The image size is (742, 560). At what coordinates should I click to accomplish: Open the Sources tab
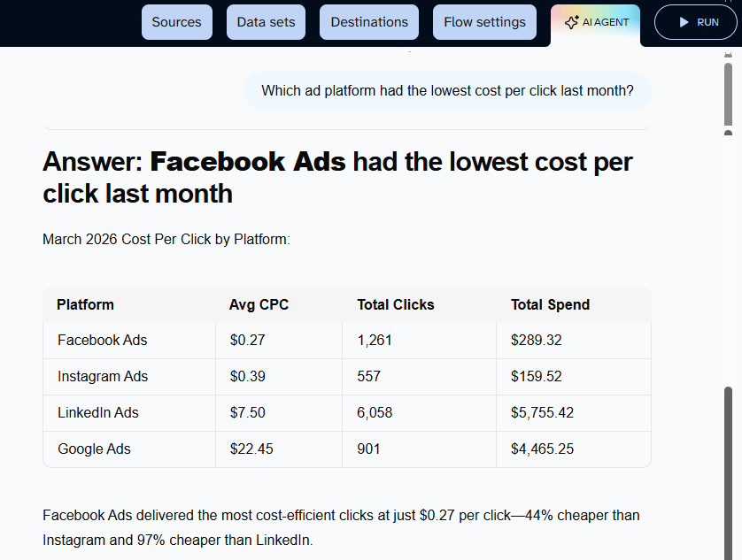point(176,22)
